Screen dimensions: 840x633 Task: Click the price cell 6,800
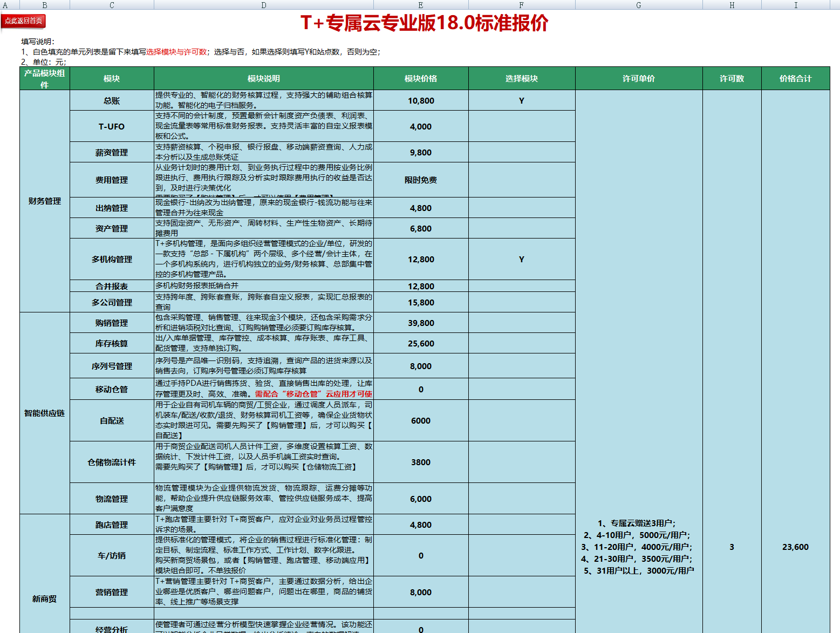coord(421,228)
